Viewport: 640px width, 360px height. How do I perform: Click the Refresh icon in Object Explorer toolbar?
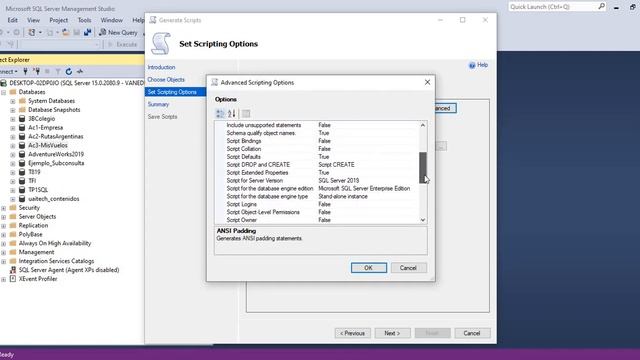[x=69, y=71]
